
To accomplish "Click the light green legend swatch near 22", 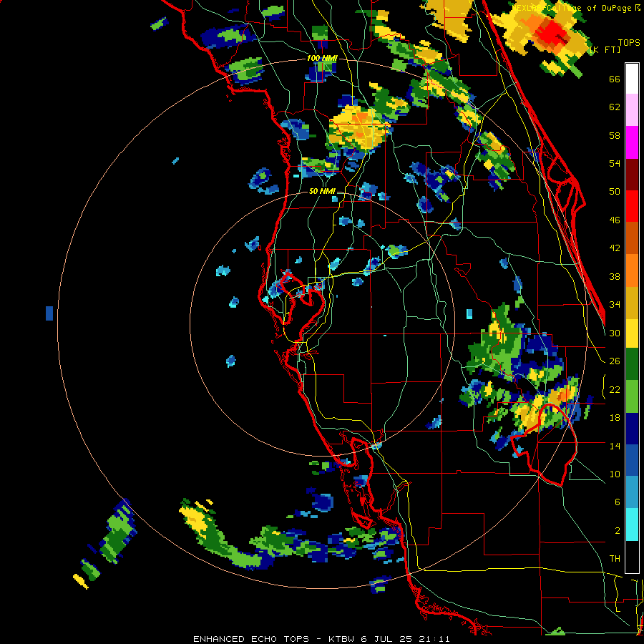I will click(x=632, y=396).
